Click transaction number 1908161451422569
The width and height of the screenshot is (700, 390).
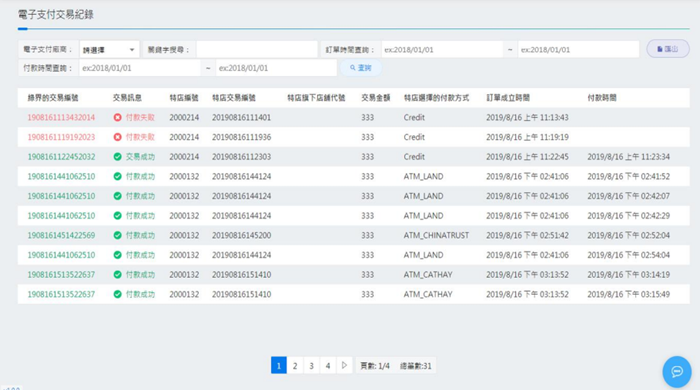coord(61,235)
